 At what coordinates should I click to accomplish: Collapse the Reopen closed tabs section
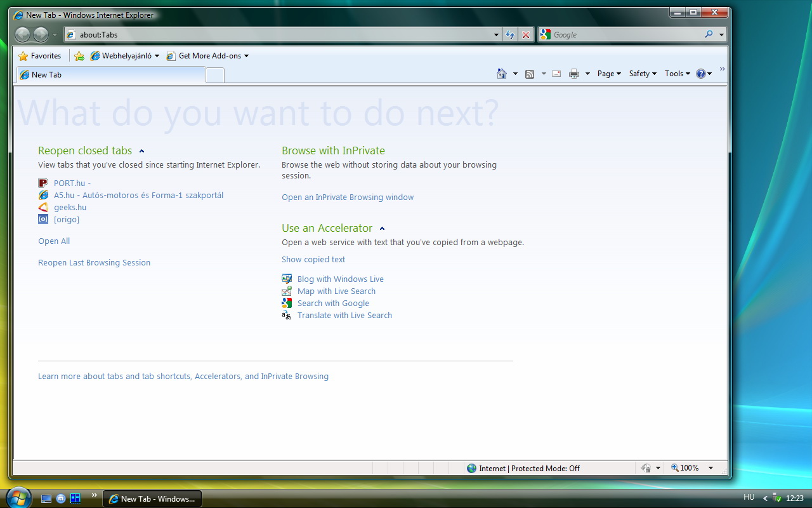[x=141, y=151]
